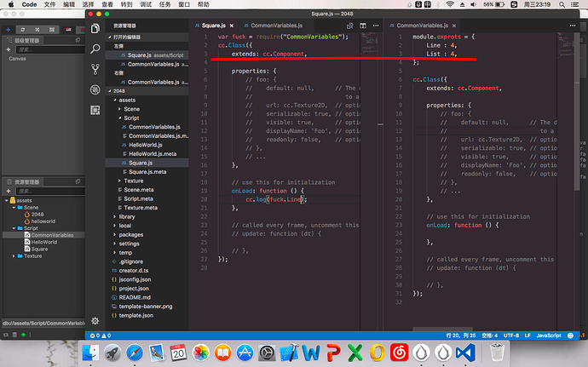Image resolution: width=588 pixels, height=367 pixels.
Task: Select README.md in the file tree
Action: pyautogui.click(x=135, y=297)
